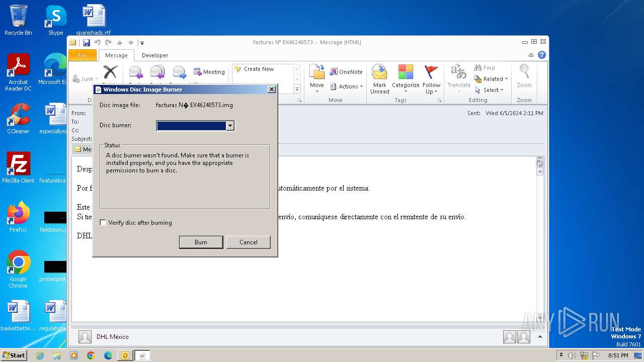Open FileZilla Client desktop shortcut

[18, 167]
